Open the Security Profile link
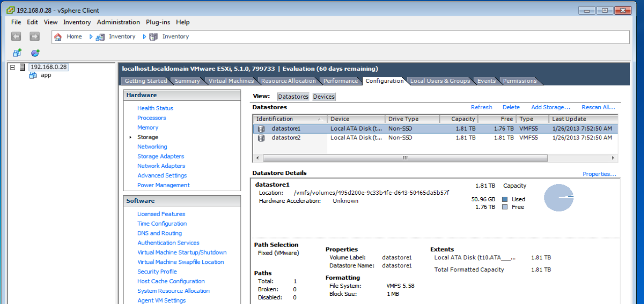The height and width of the screenshot is (304, 644). point(157,272)
